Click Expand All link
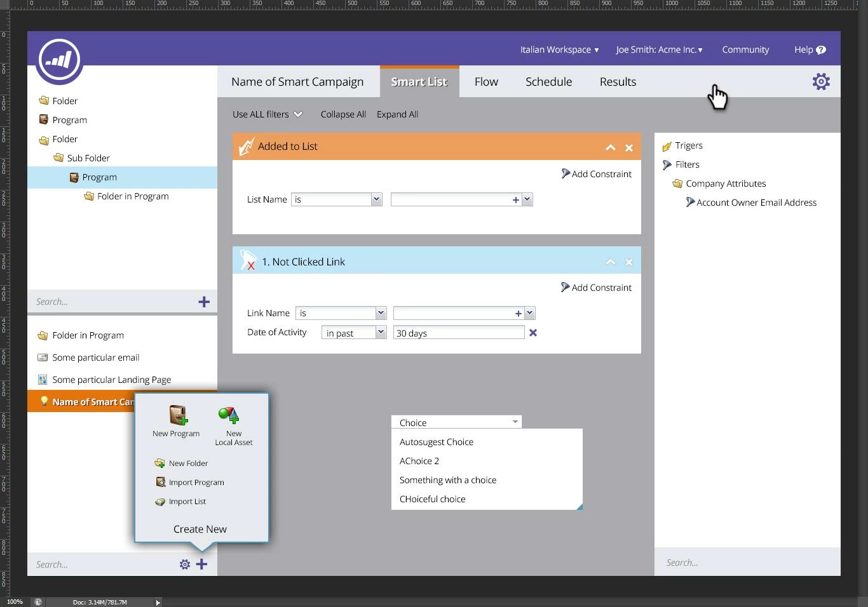The image size is (868, 607). (x=398, y=114)
